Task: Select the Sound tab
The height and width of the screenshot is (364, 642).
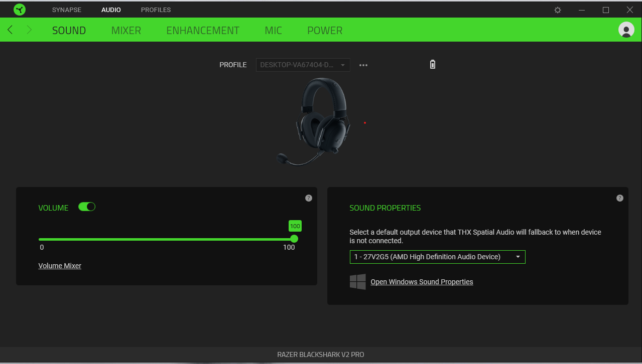Action: pyautogui.click(x=69, y=30)
